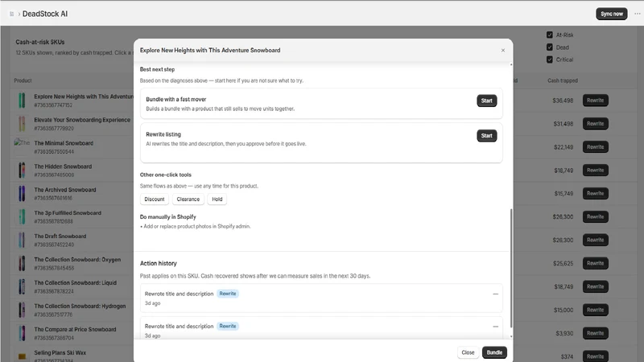This screenshot has height=362, width=644.
Task: Click Add or replace product photos text
Action: pos(196,226)
